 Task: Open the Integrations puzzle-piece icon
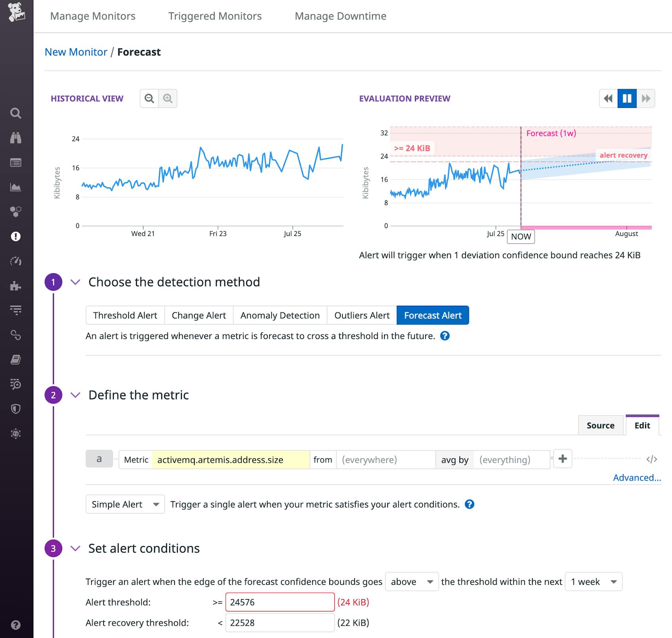pyautogui.click(x=16, y=286)
